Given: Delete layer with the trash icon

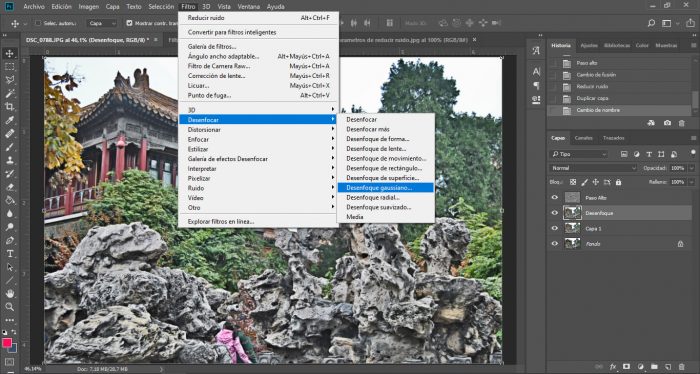Looking at the screenshot, I should (682, 366).
